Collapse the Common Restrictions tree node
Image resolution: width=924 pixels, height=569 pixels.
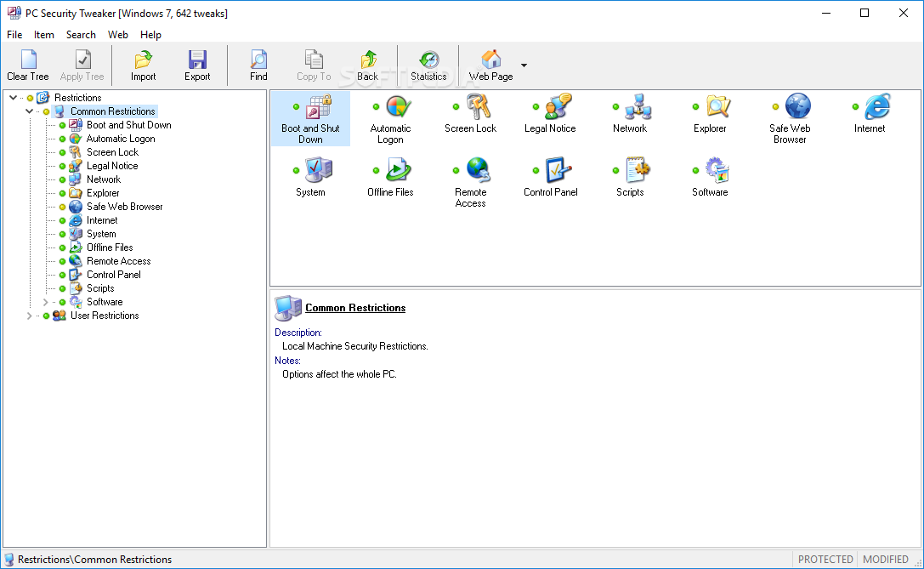(x=29, y=111)
